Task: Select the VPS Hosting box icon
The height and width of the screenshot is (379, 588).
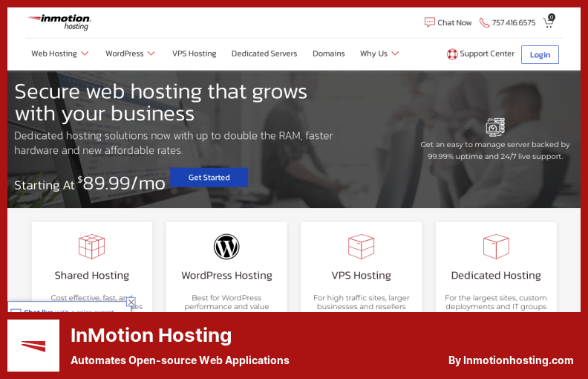Action: 361,246
